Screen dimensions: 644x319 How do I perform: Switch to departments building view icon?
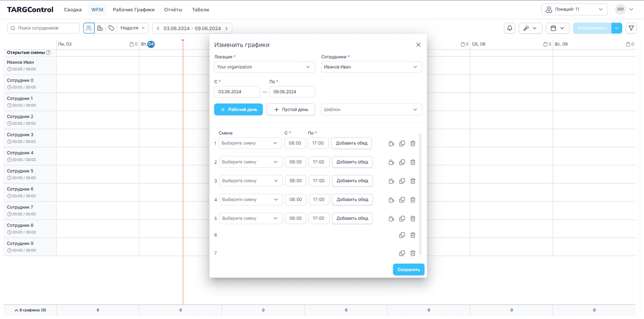[x=100, y=28]
